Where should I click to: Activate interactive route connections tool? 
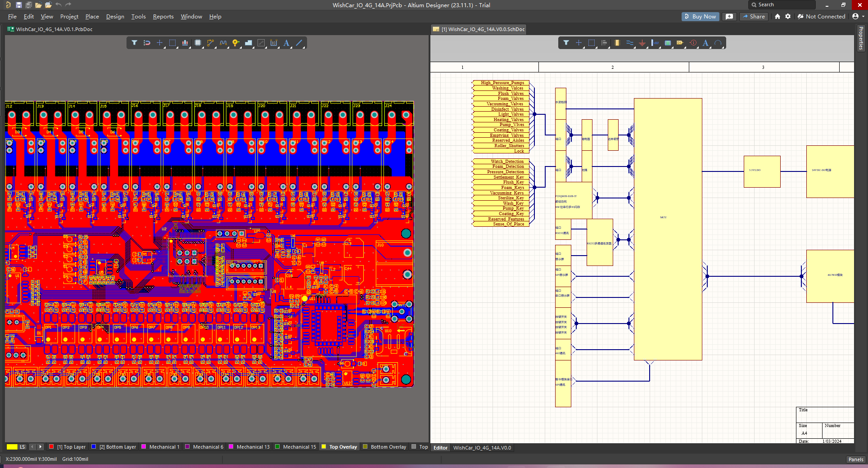coord(210,43)
